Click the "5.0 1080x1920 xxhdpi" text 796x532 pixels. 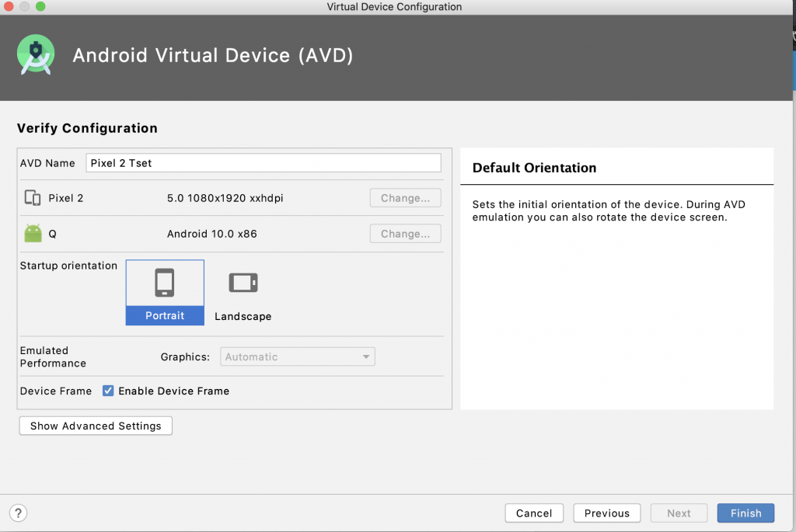tap(225, 198)
